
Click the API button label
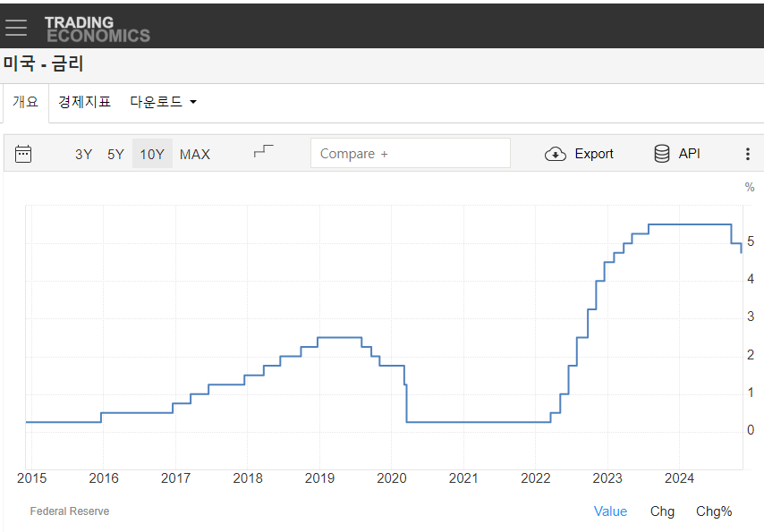[x=689, y=154]
